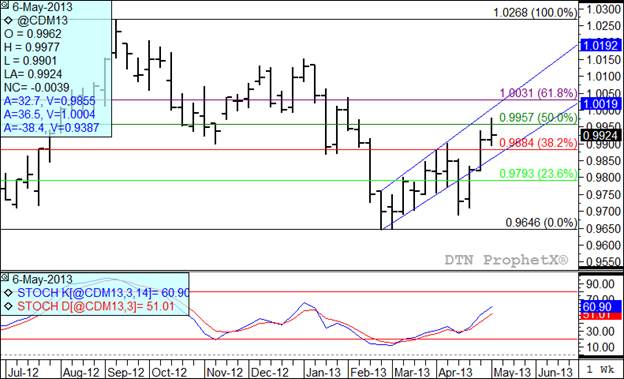Click the 0.9924 last price tag
This screenshot has height=379, width=624.
coord(600,135)
